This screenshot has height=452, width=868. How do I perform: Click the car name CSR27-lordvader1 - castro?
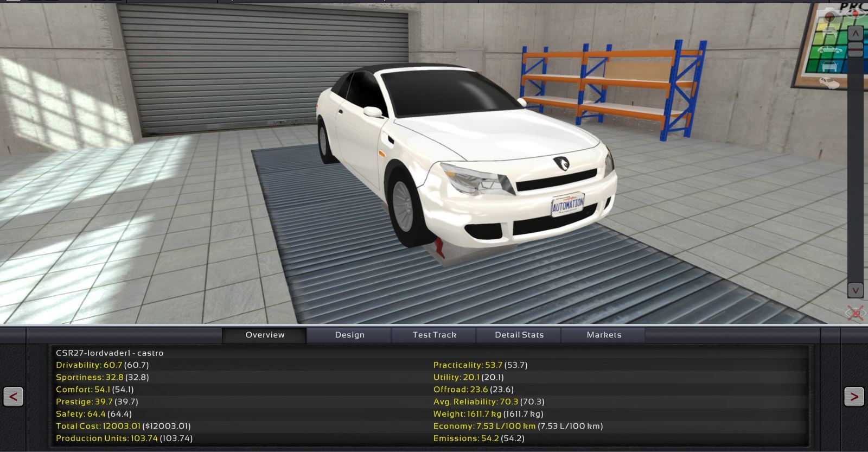[110, 353]
